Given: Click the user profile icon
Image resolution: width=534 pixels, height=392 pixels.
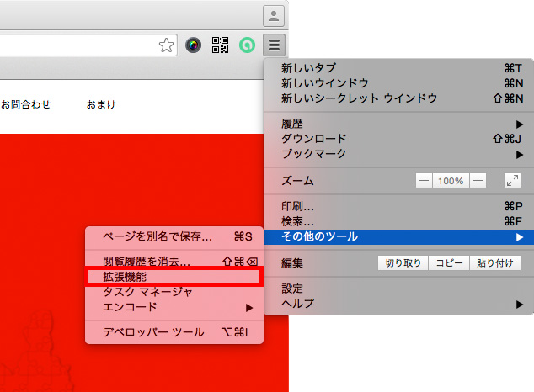Looking at the screenshot, I should [x=274, y=16].
